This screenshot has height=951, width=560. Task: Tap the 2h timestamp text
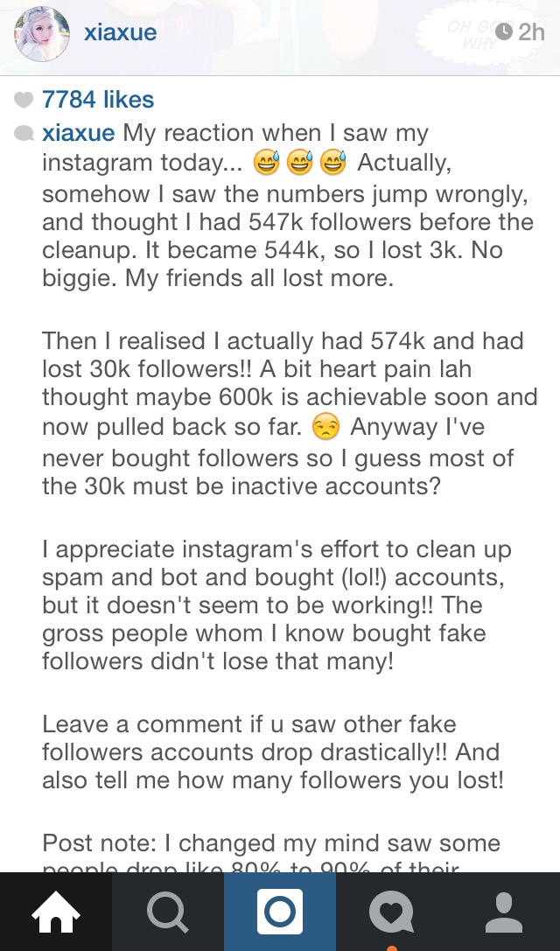(x=531, y=32)
